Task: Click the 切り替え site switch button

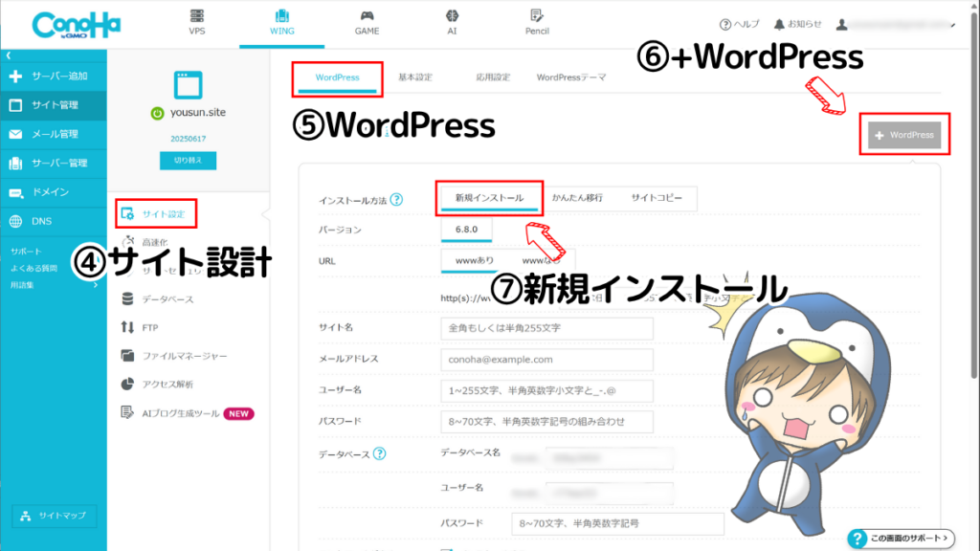Action: [x=189, y=161]
